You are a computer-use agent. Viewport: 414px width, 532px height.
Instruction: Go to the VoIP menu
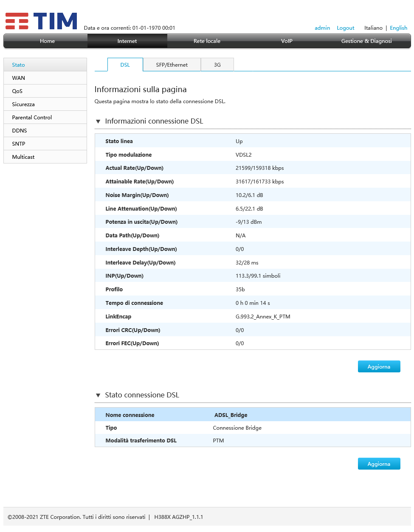click(287, 41)
